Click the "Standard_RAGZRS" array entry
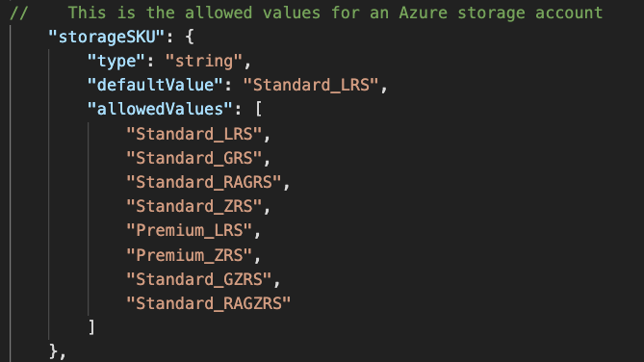 (209, 303)
